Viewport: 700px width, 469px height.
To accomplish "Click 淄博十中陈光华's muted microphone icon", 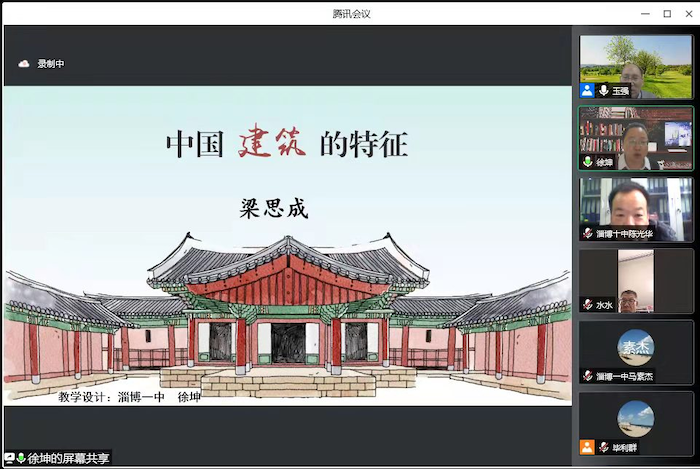I will (587, 233).
